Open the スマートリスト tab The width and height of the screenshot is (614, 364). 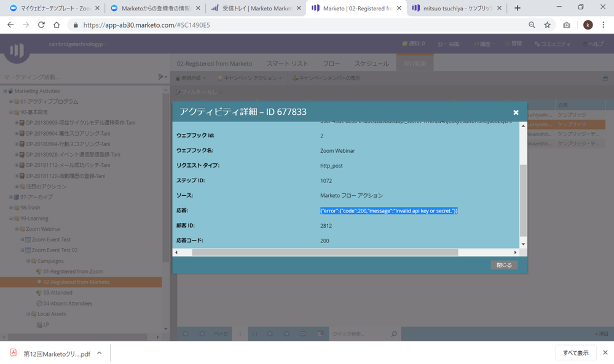coord(288,64)
